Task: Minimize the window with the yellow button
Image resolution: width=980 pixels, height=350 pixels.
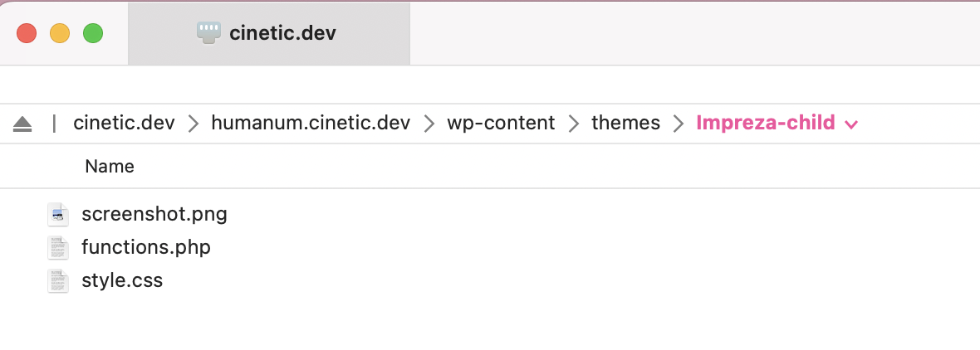Action: 60,33
